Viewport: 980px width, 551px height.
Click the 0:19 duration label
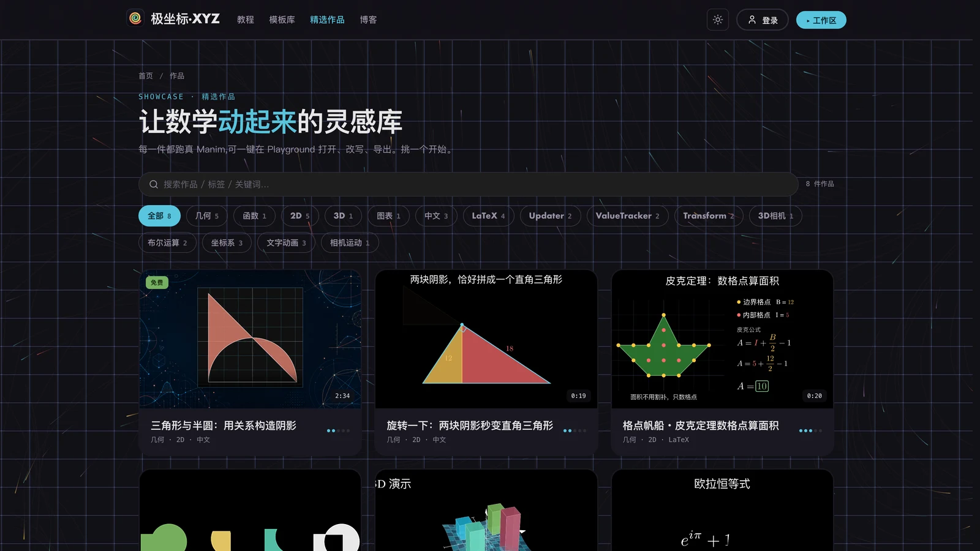click(578, 396)
